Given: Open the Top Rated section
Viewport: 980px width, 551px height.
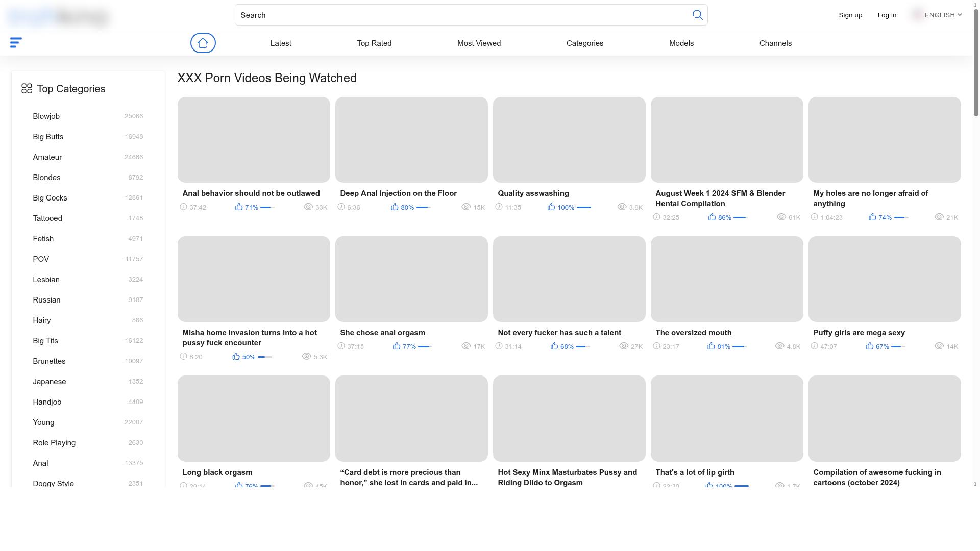Looking at the screenshot, I should pyautogui.click(x=374, y=43).
